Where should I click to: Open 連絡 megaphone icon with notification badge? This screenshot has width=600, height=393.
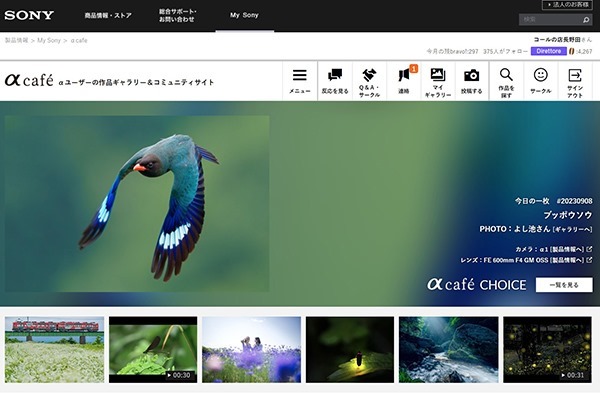pos(404,81)
